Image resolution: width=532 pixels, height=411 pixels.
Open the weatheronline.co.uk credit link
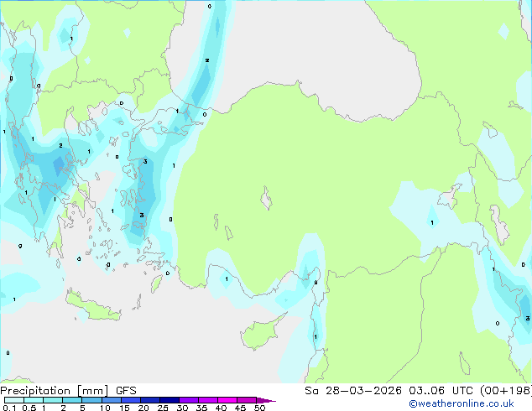coord(461,403)
